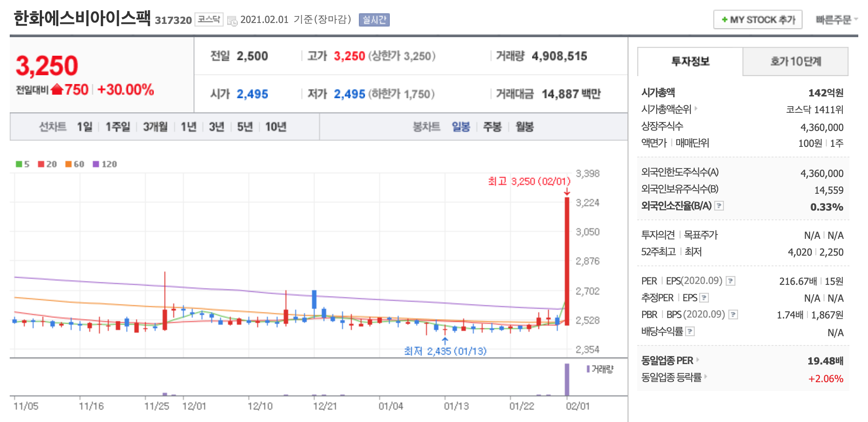Select the 1주일 line chart period
Image resolution: width=868 pixels, height=422 pixels.
click(x=118, y=127)
